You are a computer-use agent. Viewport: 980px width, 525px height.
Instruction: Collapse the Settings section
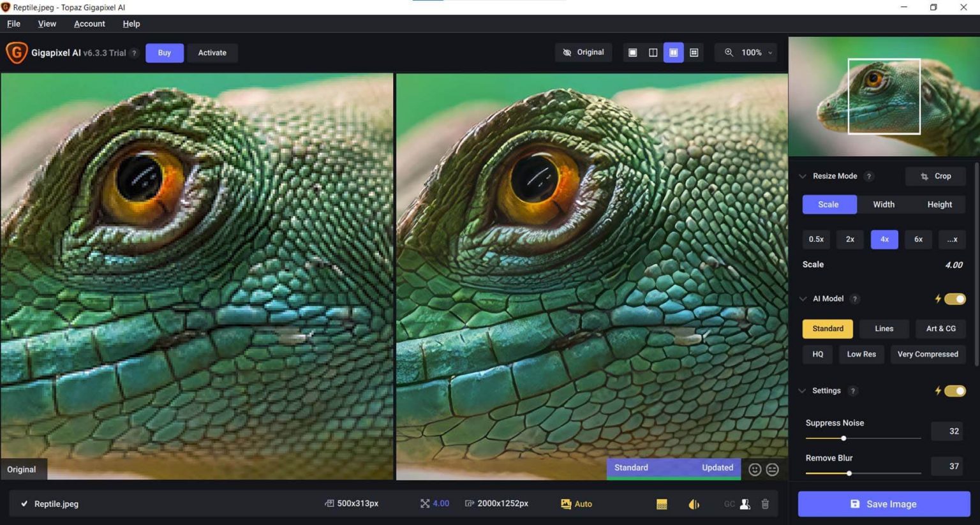coord(802,390)
